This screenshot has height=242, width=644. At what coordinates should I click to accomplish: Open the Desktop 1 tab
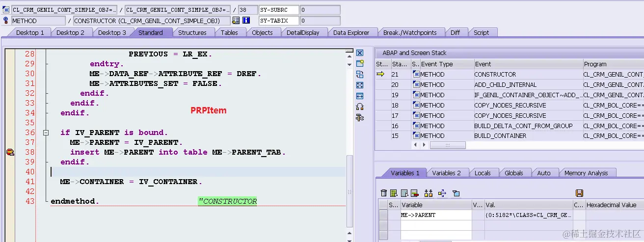(x=30, y=32)
